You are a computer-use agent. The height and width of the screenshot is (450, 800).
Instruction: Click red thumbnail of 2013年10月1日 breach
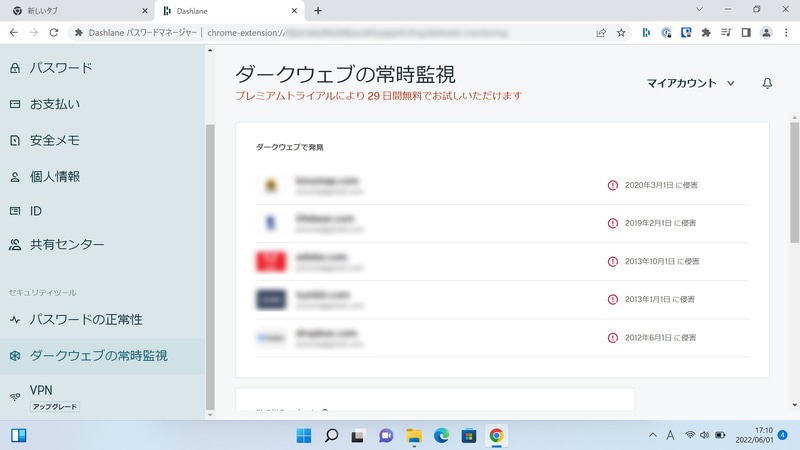[x=271, y=261]
